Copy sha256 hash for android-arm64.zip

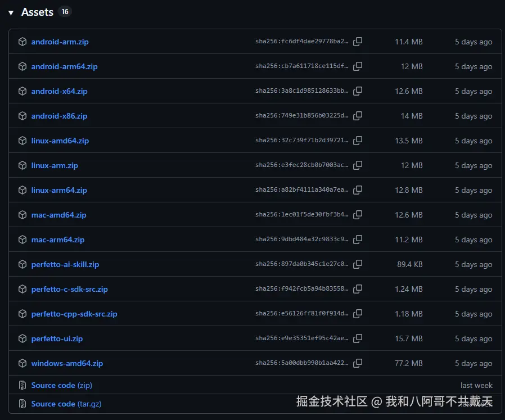[358, 66]
